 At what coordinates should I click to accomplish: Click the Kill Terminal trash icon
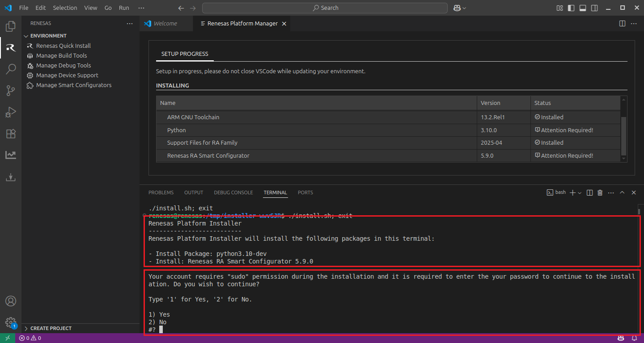coord(600,192)
